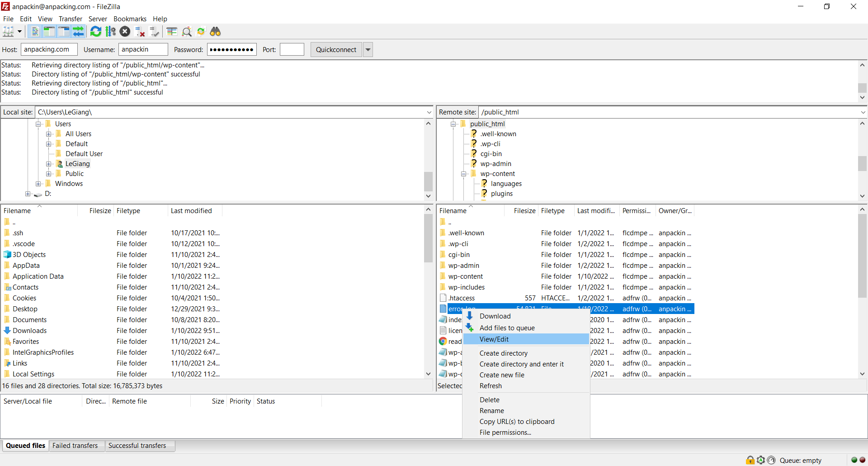The width and height of the screenshot is (868, 466).
Task: Select View/Edit in the context menu
Action: (526, 339)
